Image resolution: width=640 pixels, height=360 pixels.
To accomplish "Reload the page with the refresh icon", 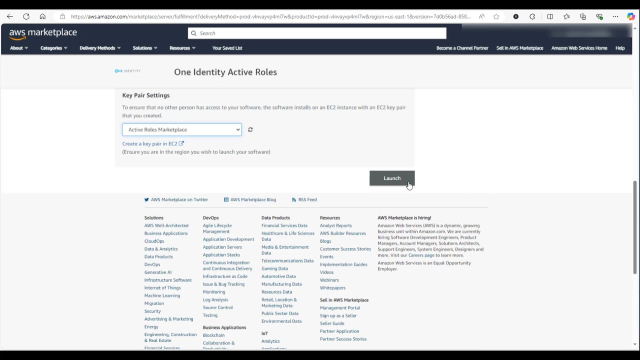I will [x=26, y=16].
